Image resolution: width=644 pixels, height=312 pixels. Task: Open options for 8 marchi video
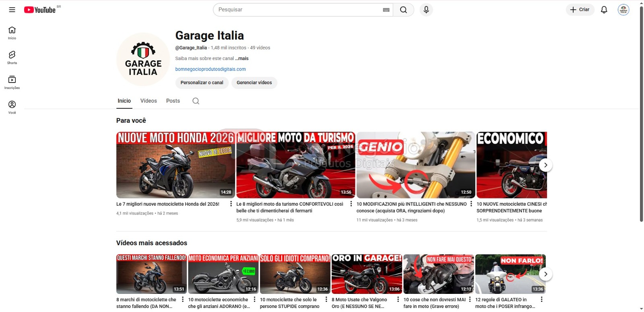click(x=183, y=300)
